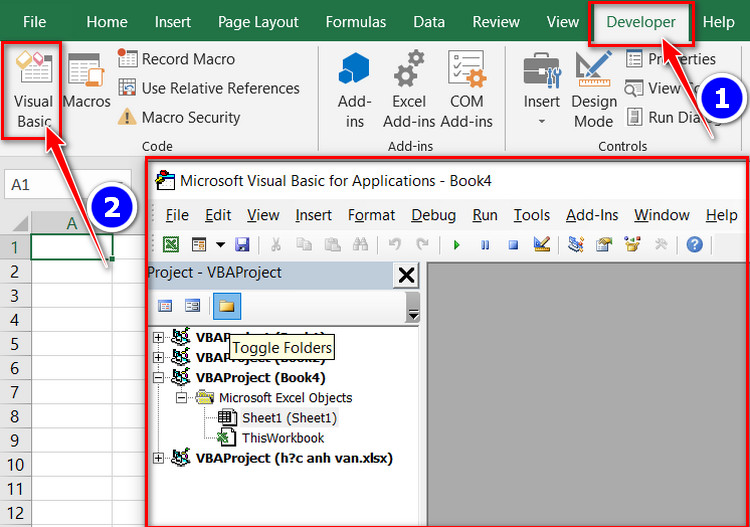The width and height of the screenshot is (750, 527).
Task: Toggle Folders in Project panel
Action: click(x=227, y=306)
